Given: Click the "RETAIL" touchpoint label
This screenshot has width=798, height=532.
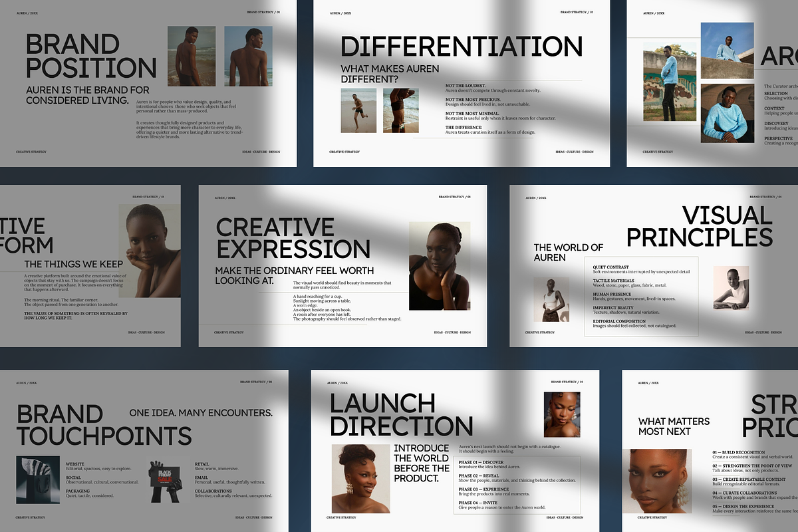Looking at the screenshot, I should tap(202, 464).
